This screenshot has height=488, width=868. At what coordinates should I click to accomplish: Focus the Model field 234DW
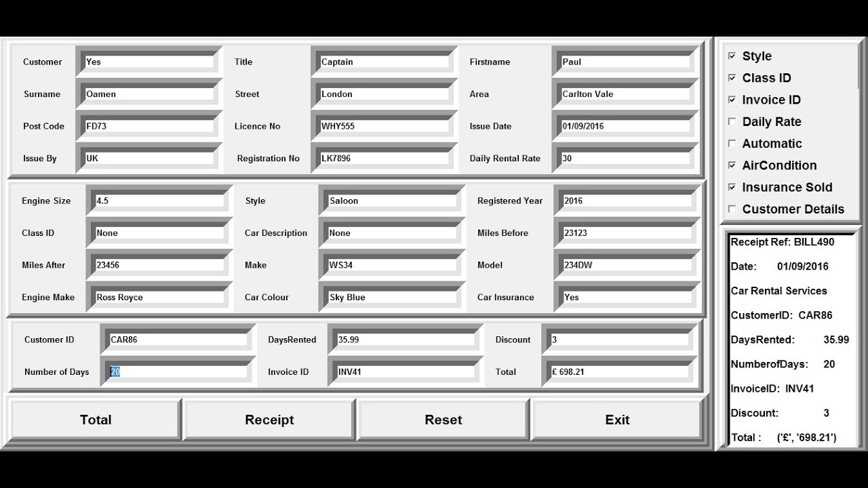[x=627, y=265]
